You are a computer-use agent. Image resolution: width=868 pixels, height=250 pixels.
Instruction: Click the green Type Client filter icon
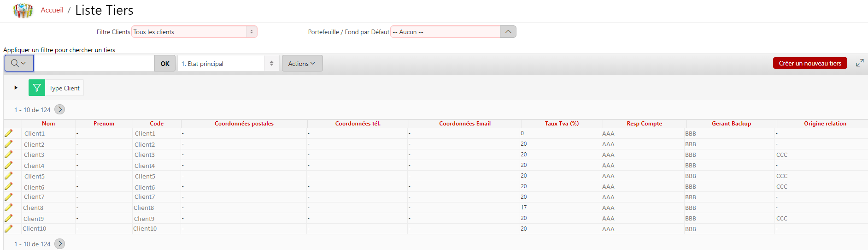pyautogui.click(x=37, y=88)
